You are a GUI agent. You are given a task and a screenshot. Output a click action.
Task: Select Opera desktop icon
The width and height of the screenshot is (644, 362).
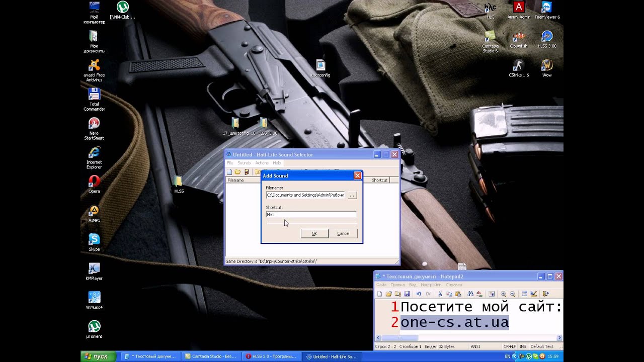pyautogui.click(x=94, y=184)
